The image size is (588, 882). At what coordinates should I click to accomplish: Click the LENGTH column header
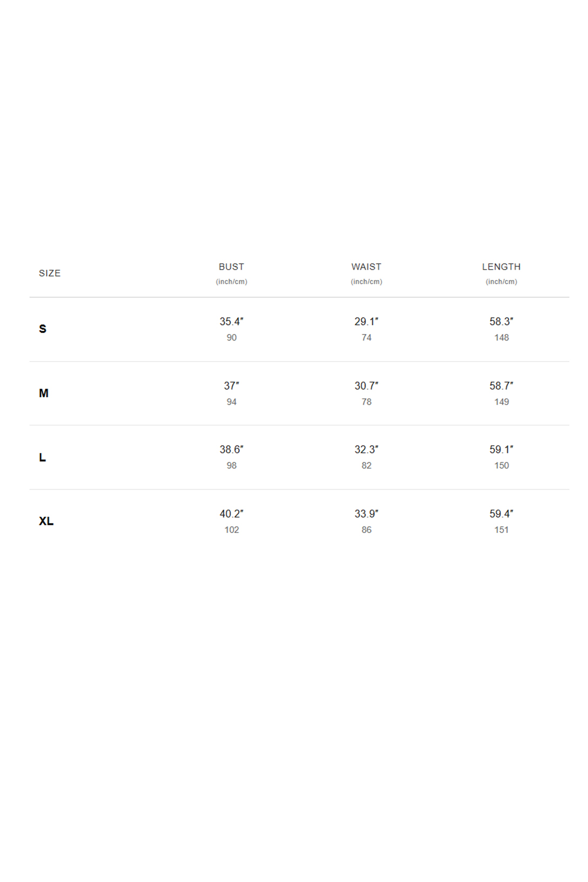coord(502,267)
